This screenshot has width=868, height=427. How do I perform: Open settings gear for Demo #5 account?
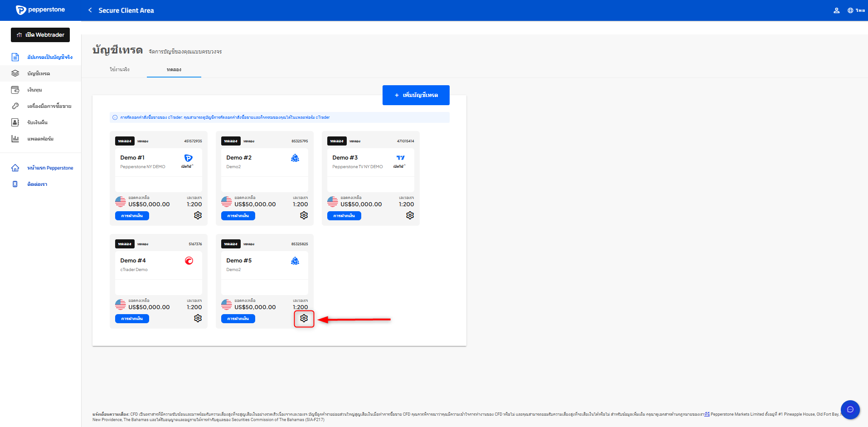[x=304, y=319]
